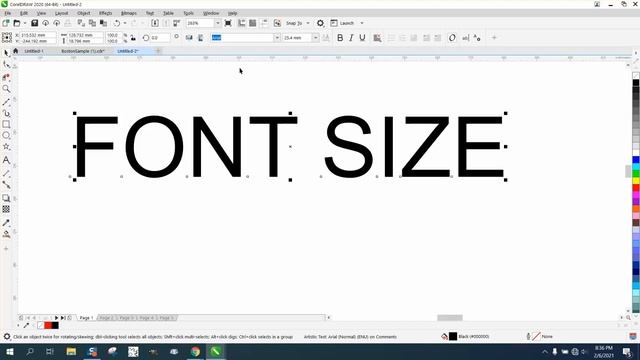Screen dimensions: 640x360
Task: Click the Import icon
Action: coord(155,23)
